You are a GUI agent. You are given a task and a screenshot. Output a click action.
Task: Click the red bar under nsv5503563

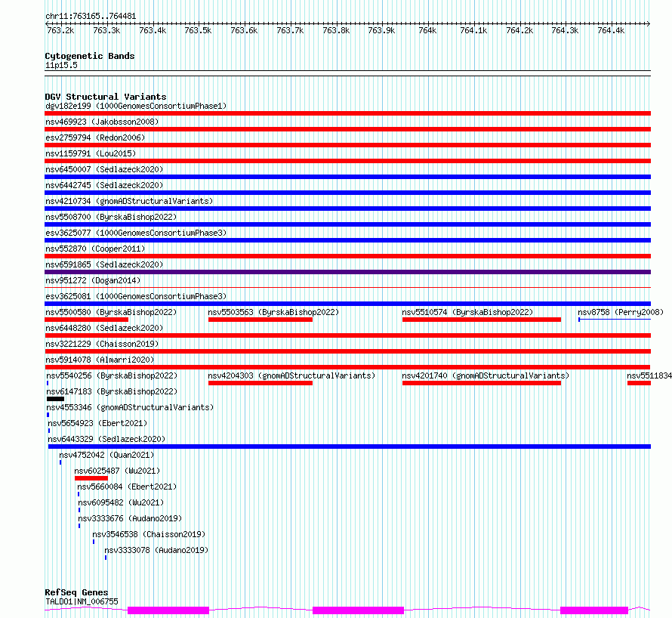pos(260,320)
